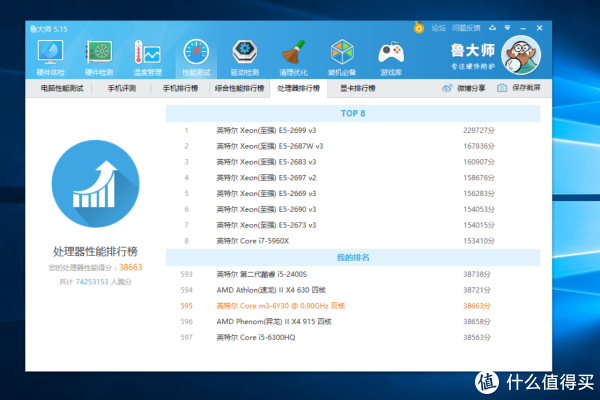Click Xeon E5-2690 v3 row
The image size is (600, 400).
click(353, 209)
